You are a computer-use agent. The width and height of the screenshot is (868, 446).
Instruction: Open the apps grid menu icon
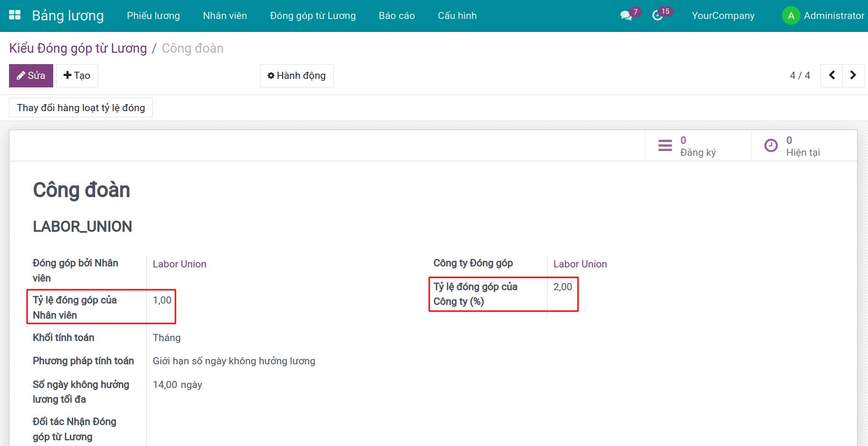coord(15,15)
